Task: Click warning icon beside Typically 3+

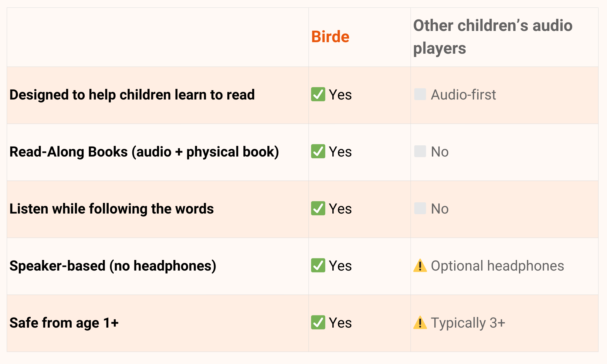Action: pos(420,323)
